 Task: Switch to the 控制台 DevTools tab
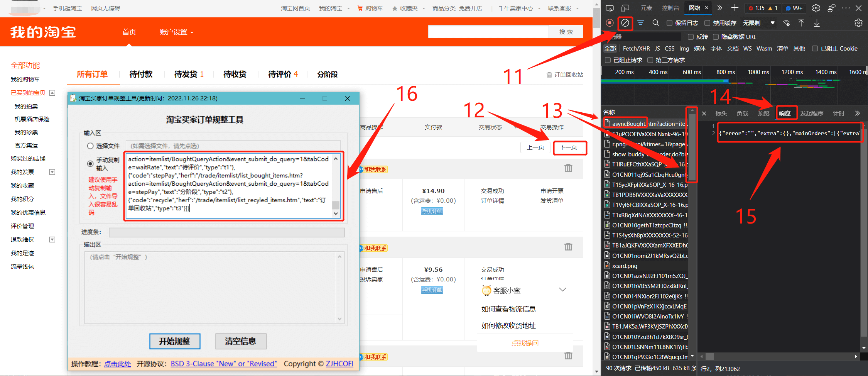[x=670, y=8]
